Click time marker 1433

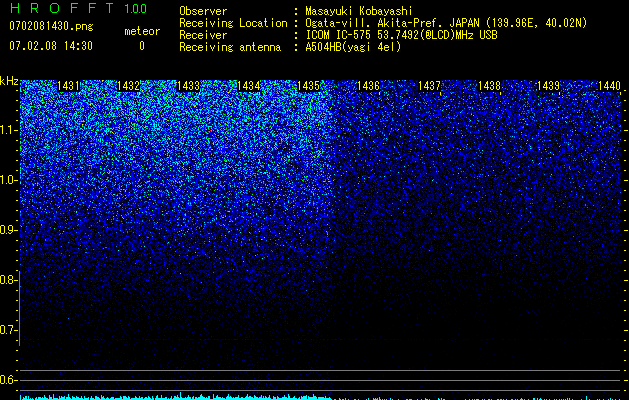tap(188, 86)
